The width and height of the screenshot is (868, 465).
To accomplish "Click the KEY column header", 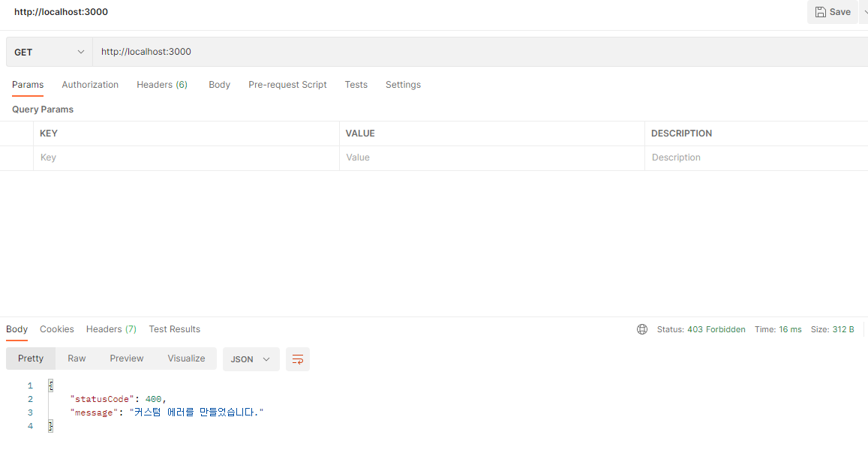I will (x=49, y=133).
